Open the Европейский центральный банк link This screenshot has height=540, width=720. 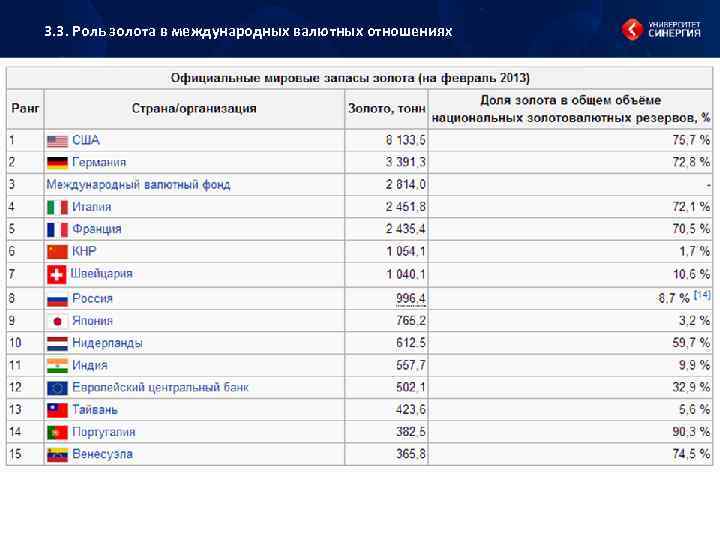[x=160, y=388]
